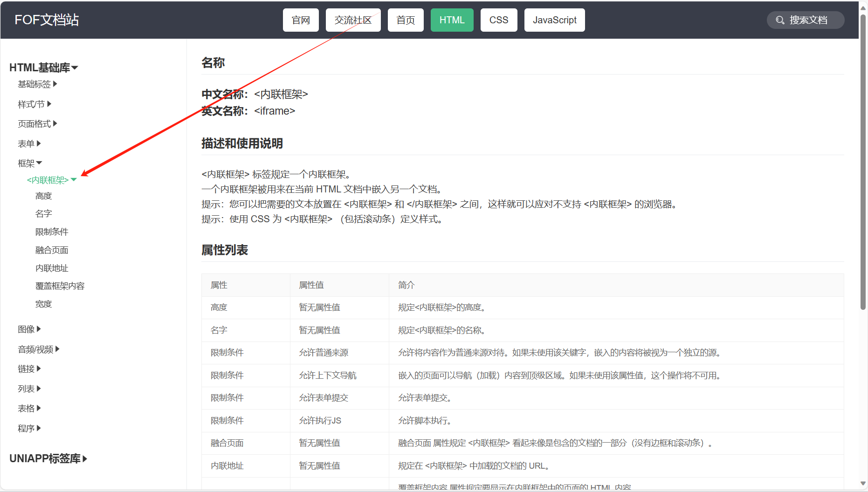Click the 描述和使用说明 heading
The width and height of the screenshot is (868, 492).
[x=242, y=143]
